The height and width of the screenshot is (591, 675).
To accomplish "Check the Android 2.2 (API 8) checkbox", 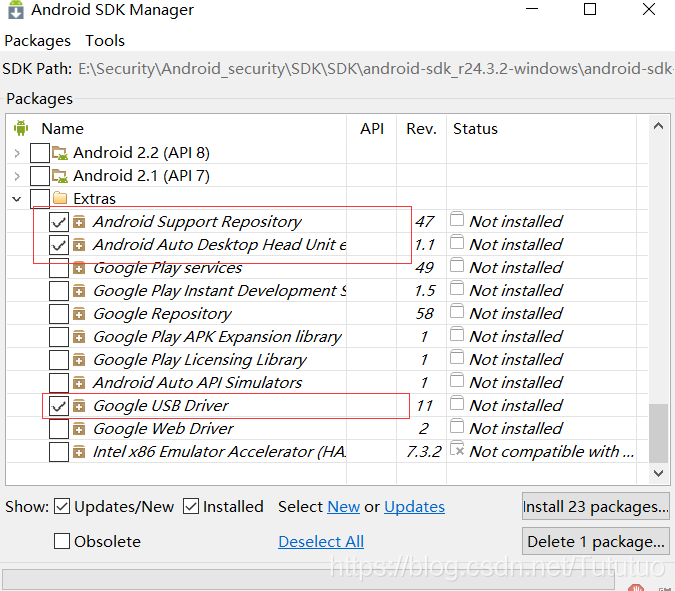I will coord(40,153).
